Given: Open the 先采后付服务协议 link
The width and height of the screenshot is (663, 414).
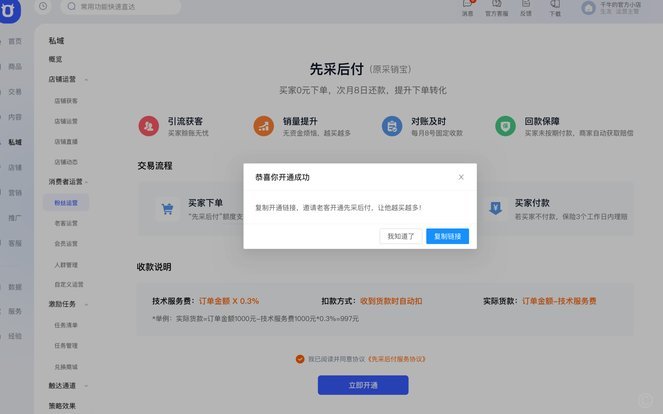Looking at the screenshot, I should pyautogui.click(x=396, y=359).
